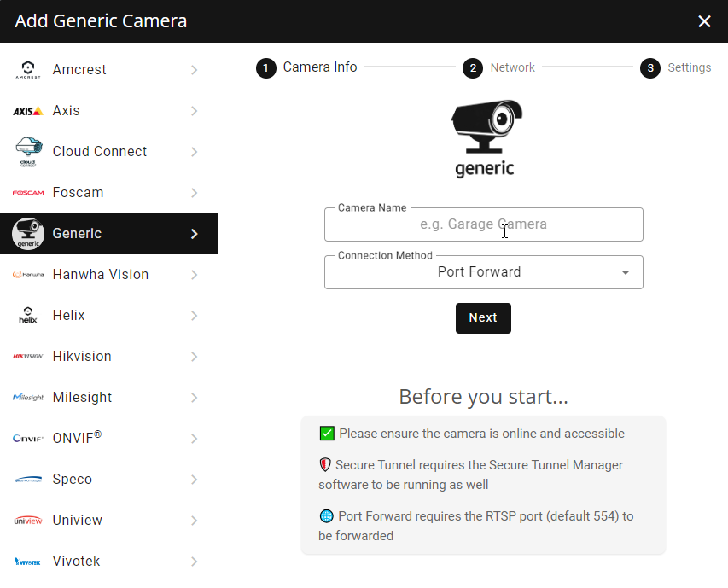Select Milesight from the brand list

(x=109, y=398)
